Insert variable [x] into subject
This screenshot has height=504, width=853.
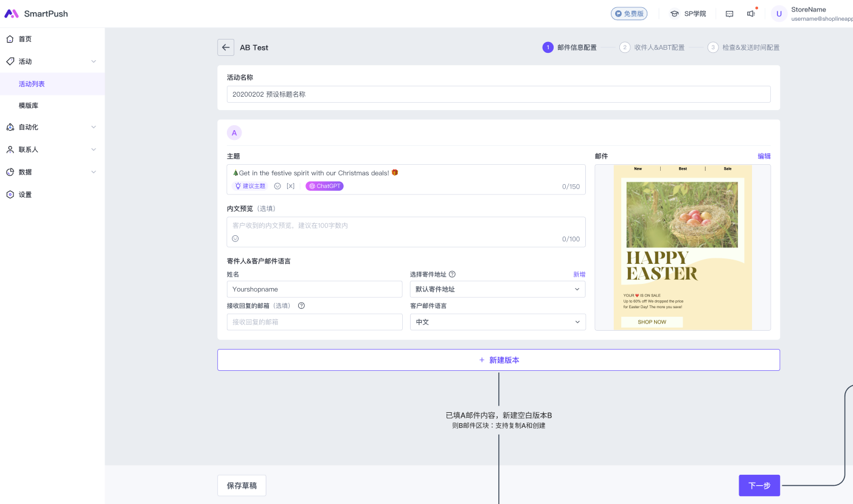click(291, 186)
